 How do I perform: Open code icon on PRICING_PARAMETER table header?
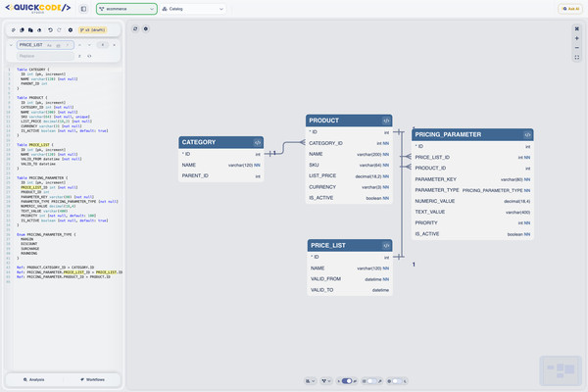point(527,135)
